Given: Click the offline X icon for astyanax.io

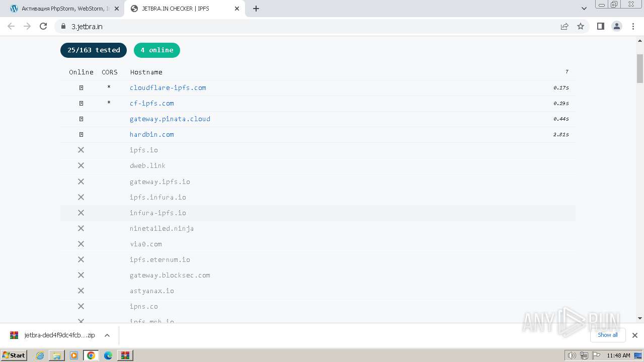Looking at the screenshot, I should coord(81,291).
